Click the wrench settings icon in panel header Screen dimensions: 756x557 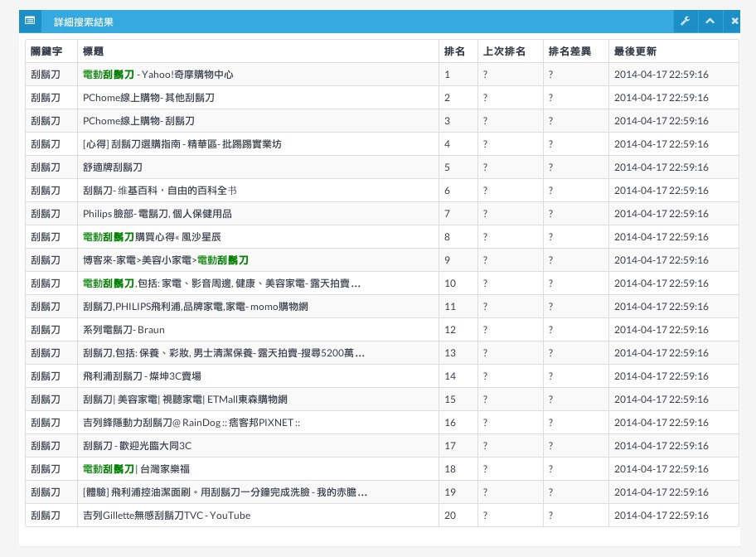point(685,22)
